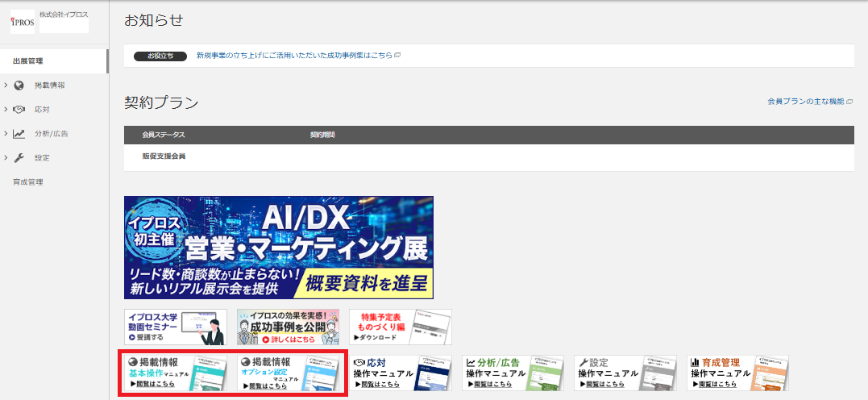Screen dimensions: 868x400
Task: Click the globe icon beside 掲載情報
Action: click(19, 85)
